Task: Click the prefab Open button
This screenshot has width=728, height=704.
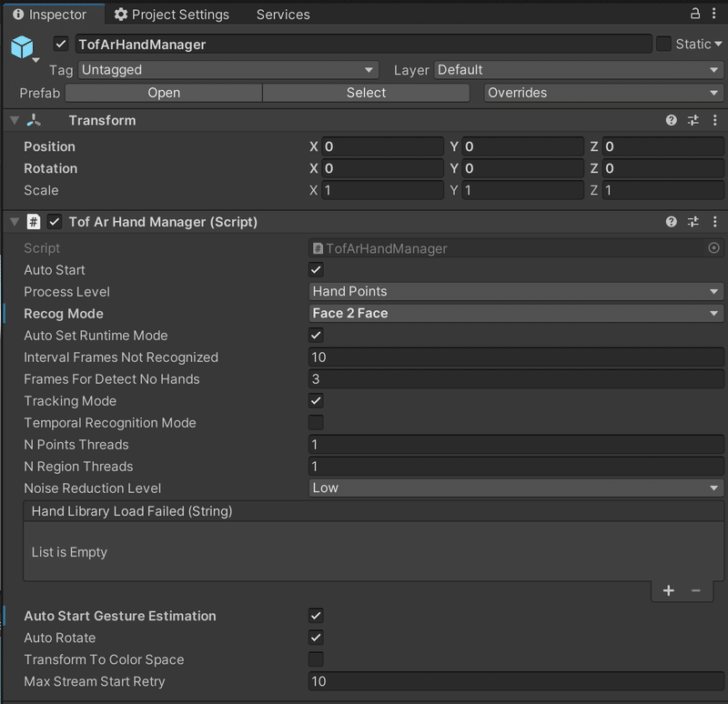Action: click(164, 93)
